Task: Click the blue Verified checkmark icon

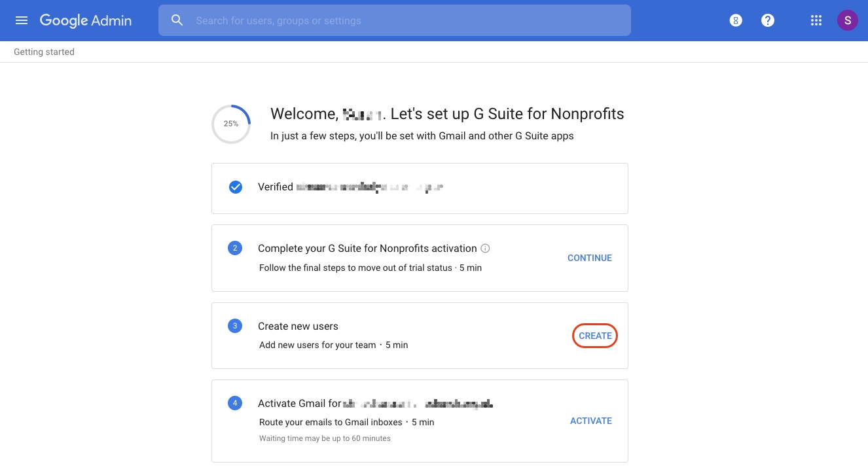Action: tap(236, 187)
